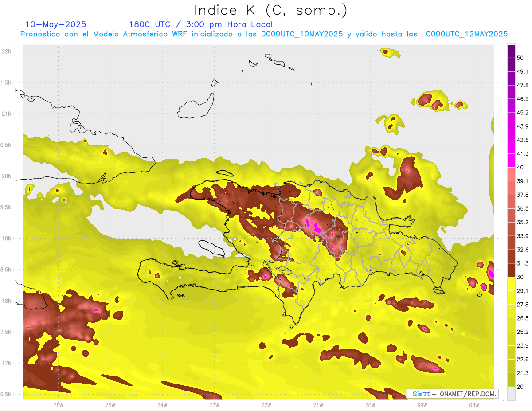Click the color scale value "22.6"
Image resolution: width=532 pixels, height=411 pixels.
point(523,360)
